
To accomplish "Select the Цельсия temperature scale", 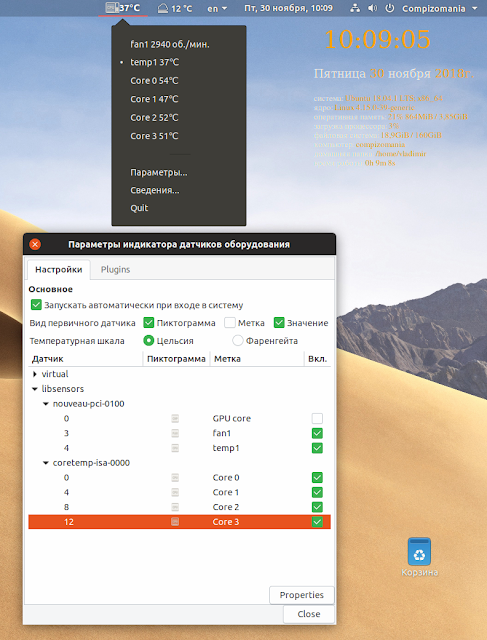I will (x=149, y=340).
